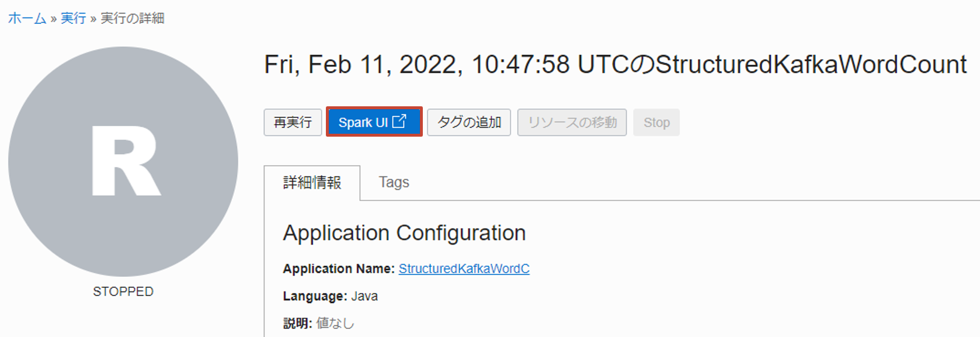Click the Application Configuration heading
980x337 pixels.
coord(404,233)
